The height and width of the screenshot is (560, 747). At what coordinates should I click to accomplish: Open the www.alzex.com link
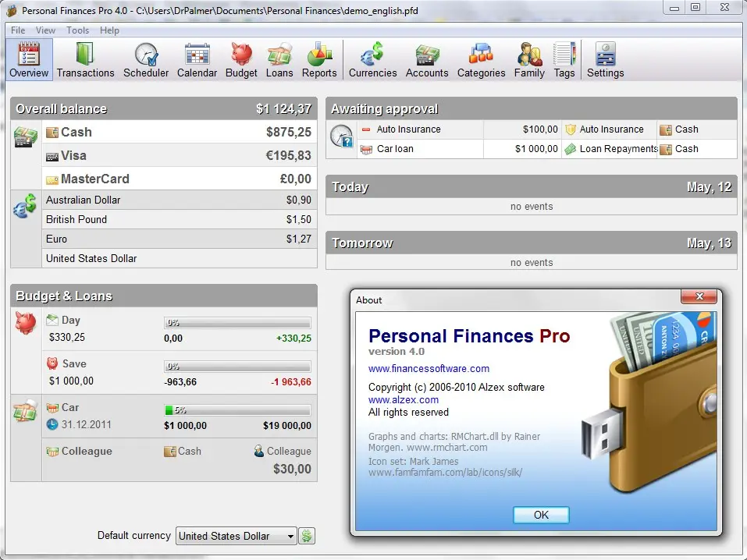pyautogui.click(x=404, y=400)
